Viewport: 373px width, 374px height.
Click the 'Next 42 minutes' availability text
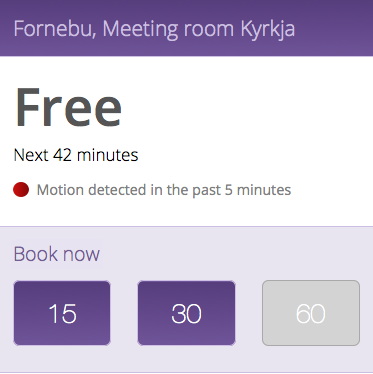click(76, 155)
